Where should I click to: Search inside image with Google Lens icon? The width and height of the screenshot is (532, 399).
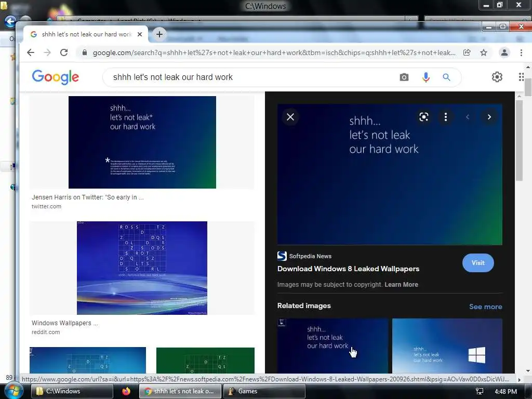(424, 117)
